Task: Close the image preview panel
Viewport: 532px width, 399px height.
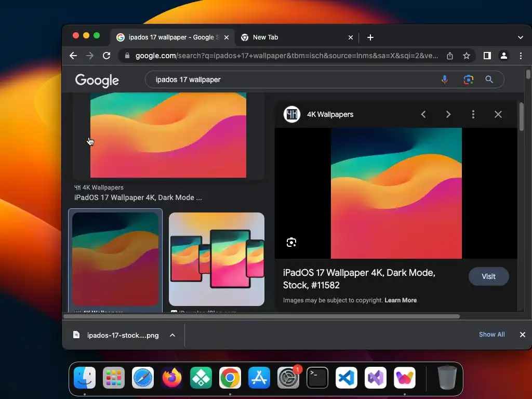Action: [498, 114]
